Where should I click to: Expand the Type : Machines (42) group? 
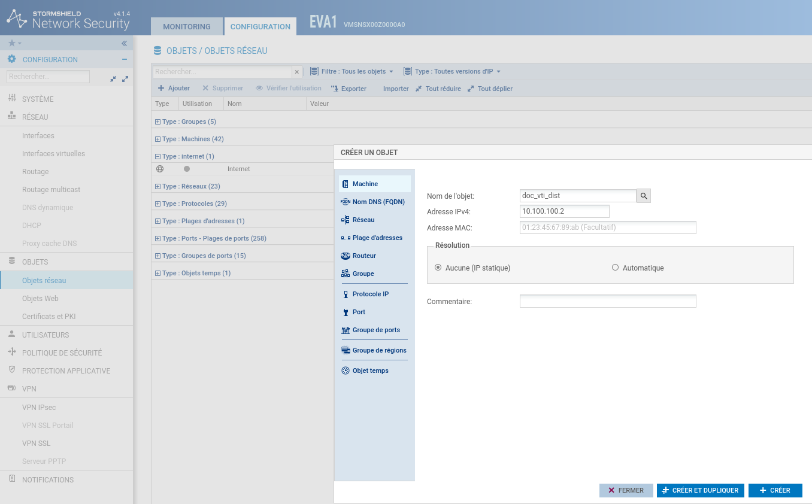click(x=158, y=139)
